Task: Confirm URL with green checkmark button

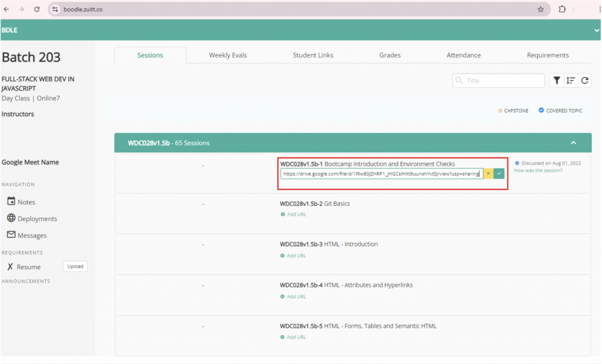Action: coord(499,173)
